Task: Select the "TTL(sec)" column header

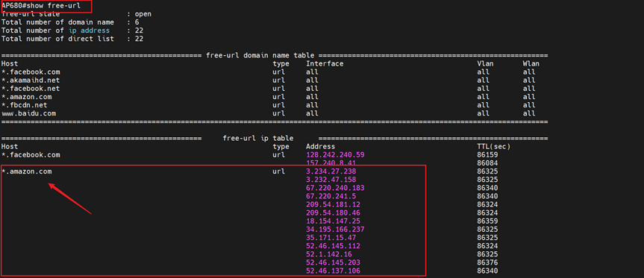Action: 494,146
